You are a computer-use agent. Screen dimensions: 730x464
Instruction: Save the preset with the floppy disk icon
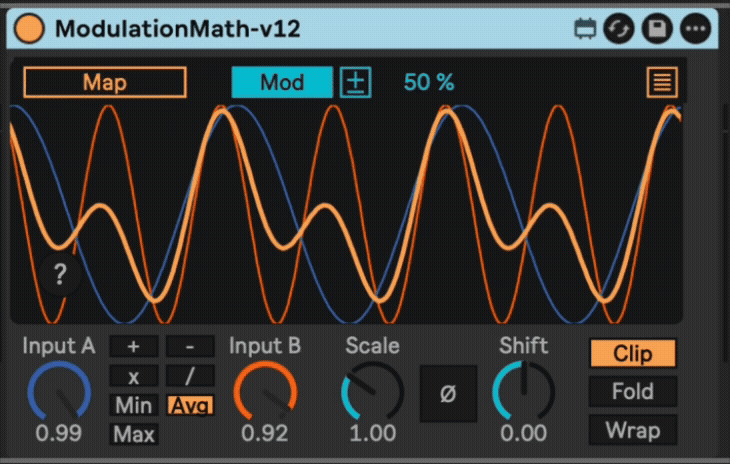tap(657, 29)
